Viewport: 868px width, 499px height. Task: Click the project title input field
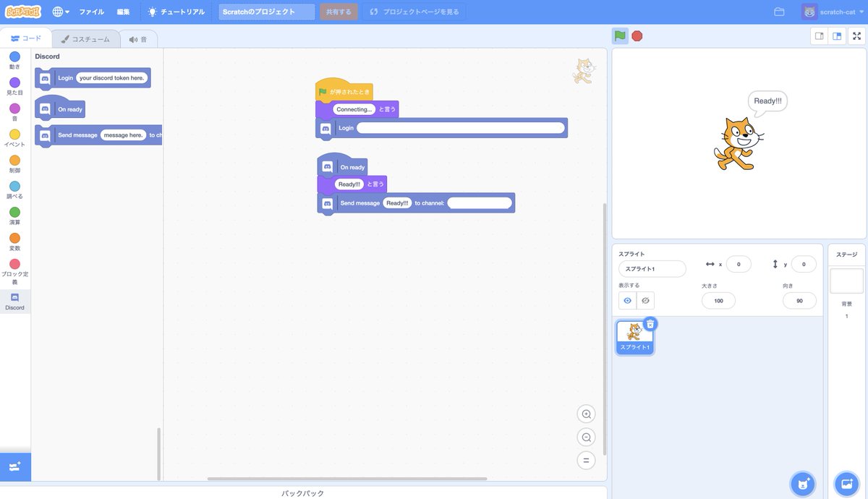tap(267, 11)
